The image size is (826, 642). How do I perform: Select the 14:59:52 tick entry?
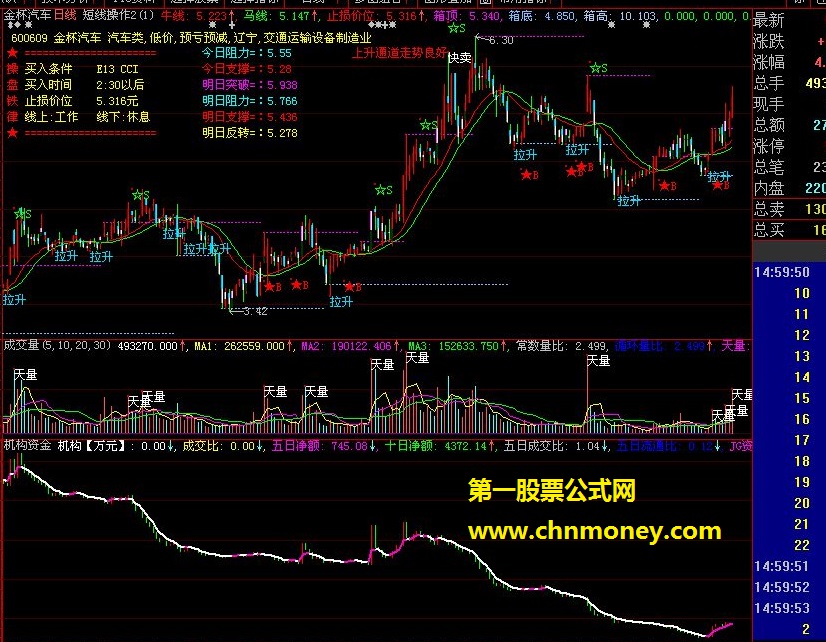coord(782,587)
